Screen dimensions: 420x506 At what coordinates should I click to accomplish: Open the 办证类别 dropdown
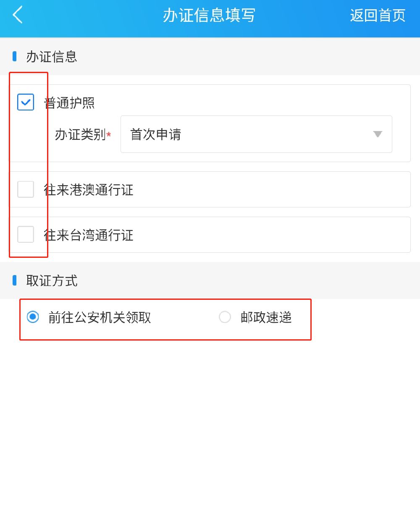[x=256, y=134]
